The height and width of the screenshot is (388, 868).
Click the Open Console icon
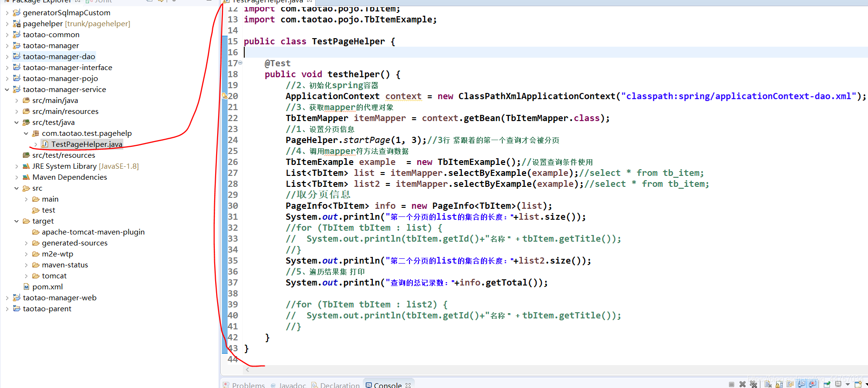pyautogui.click(x=858, y=384)
